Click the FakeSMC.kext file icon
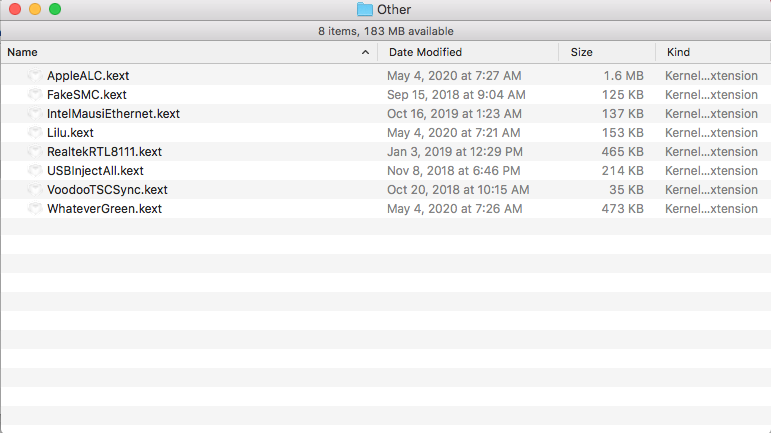This screenshot has width=771, height=433. (x=34, y=94)
